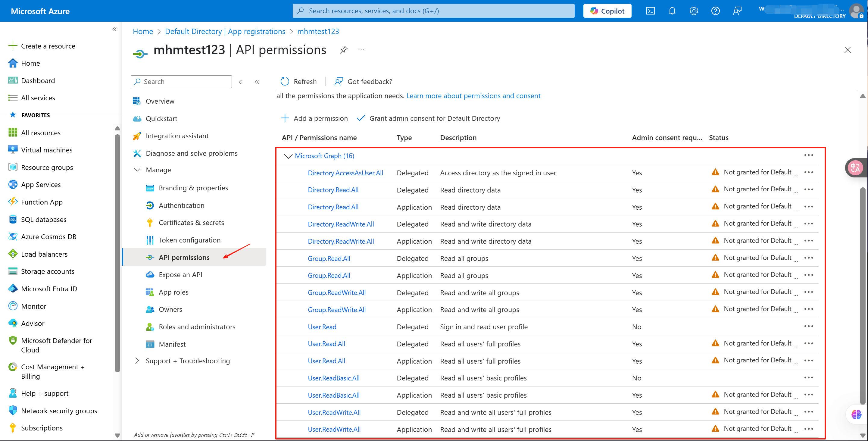Click Add a permission

coord(314,118)
